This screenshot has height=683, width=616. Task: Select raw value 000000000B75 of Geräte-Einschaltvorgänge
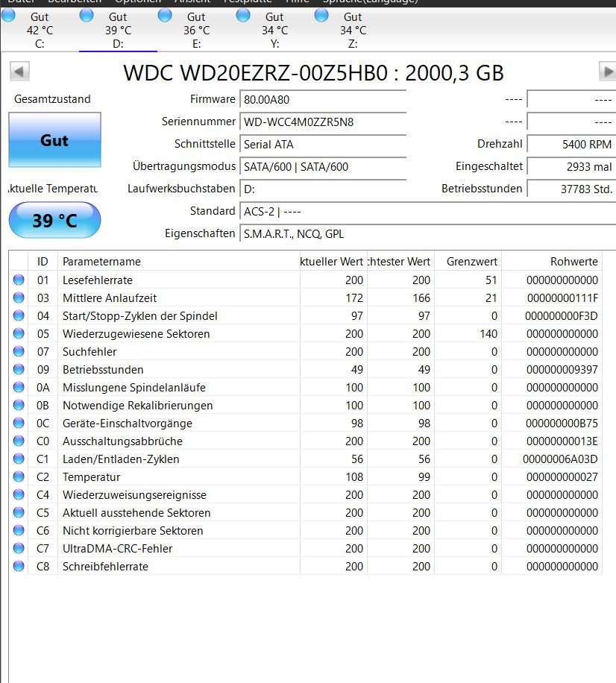[x=562, y=423]
